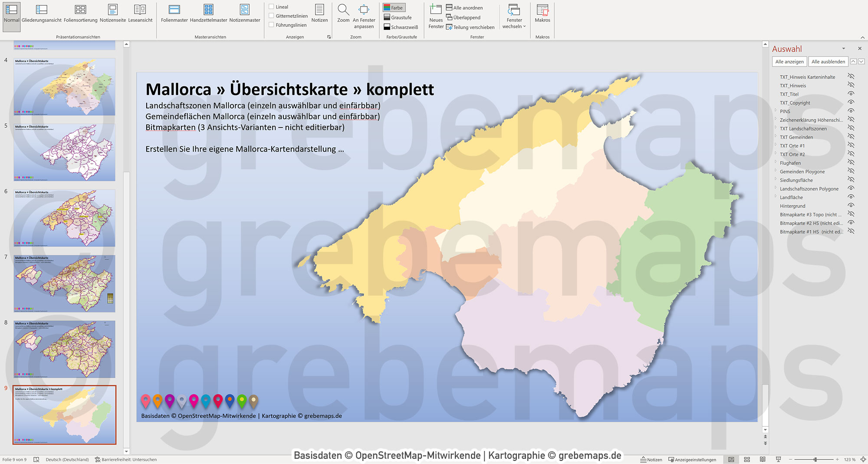The width and height of the screenshot is (868, 464).
Task: Click the Alle anzeigen button
Action: [x=789, y=62]
